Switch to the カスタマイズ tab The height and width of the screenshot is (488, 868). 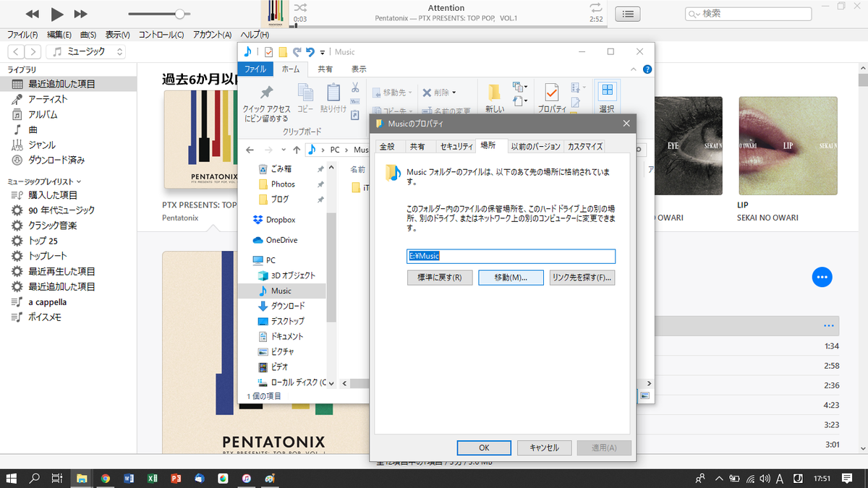pos(584,146)
